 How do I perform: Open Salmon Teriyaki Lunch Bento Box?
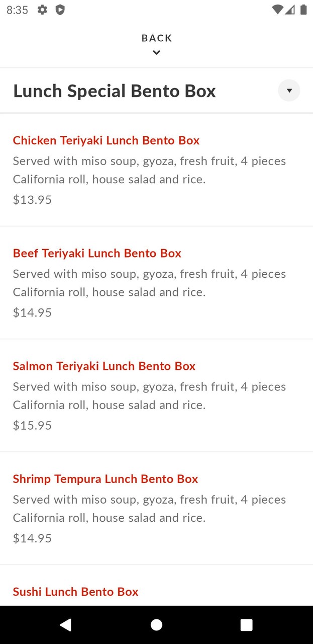pos(104,366)
